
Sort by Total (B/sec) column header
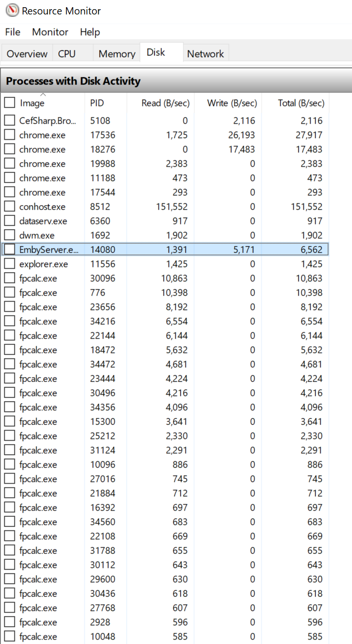tap(295, 103)
